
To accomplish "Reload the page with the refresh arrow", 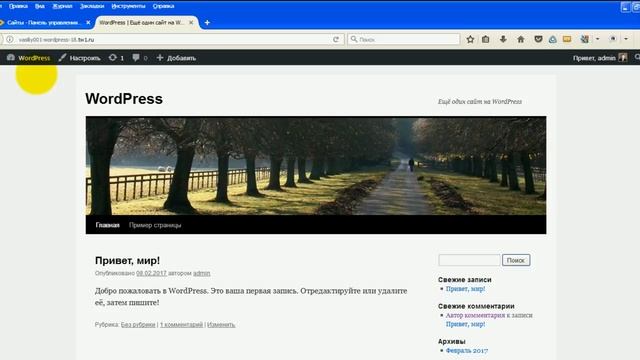I will (336, 39).
